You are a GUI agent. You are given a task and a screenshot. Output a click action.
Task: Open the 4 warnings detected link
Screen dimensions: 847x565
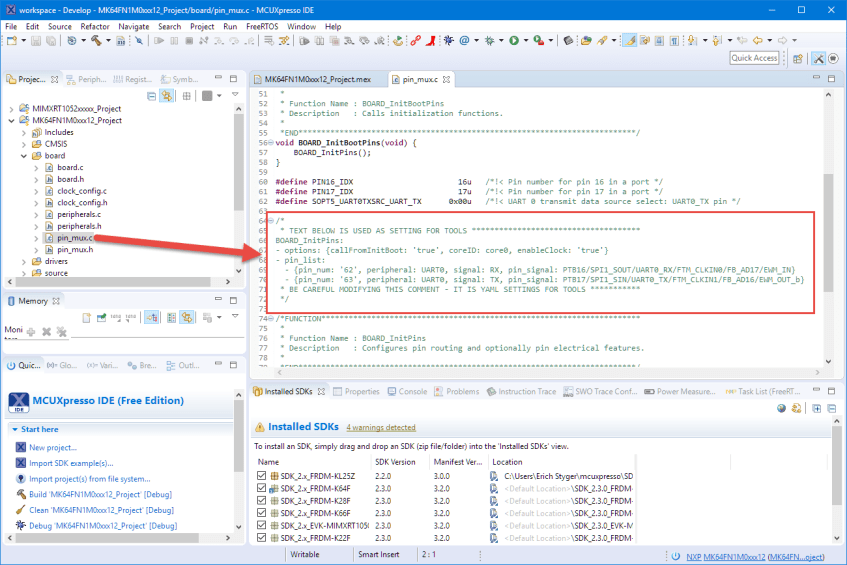click(x=381, y=427)
